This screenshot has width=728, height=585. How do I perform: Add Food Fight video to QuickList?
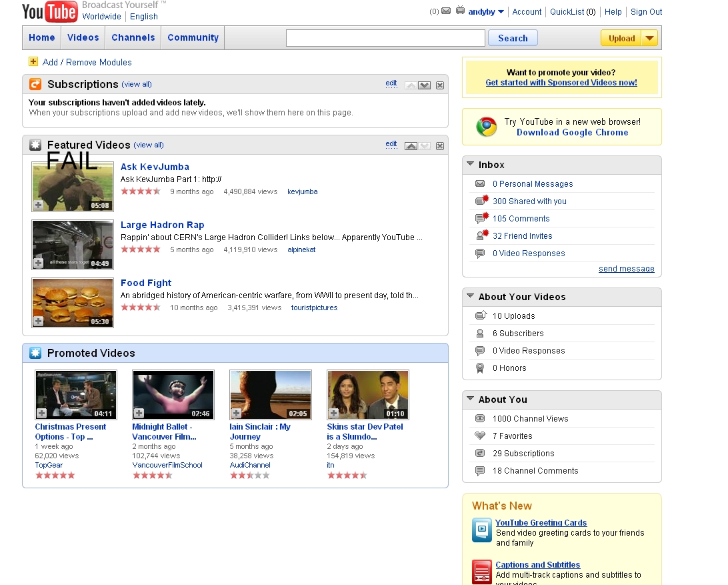click(x=39, y=321)
